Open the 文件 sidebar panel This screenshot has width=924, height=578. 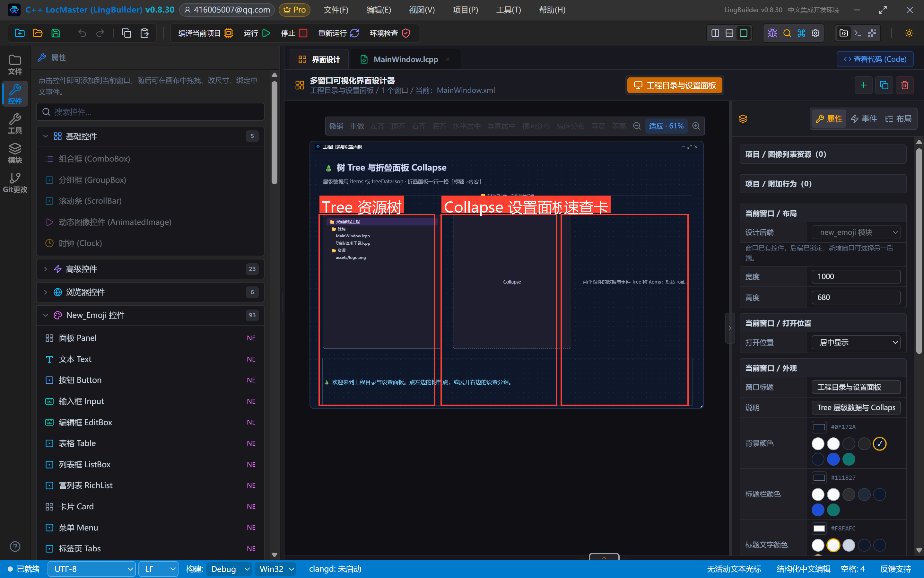point(15,65)
